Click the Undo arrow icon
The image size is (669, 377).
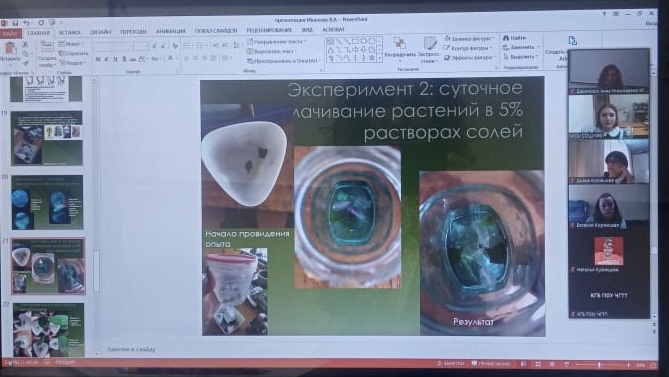[x=26, y=23]
